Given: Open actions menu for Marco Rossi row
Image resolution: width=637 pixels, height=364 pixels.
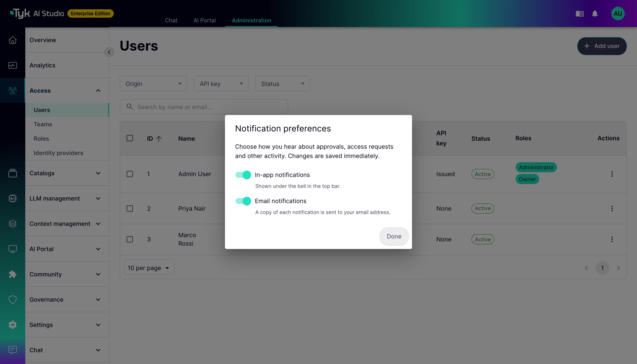Looking at the screenshot, I should tap(612, 239).
